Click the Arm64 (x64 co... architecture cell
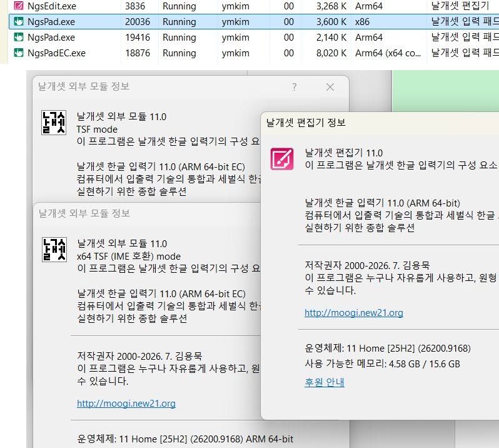The image size is (499, 448). (388, 53)
